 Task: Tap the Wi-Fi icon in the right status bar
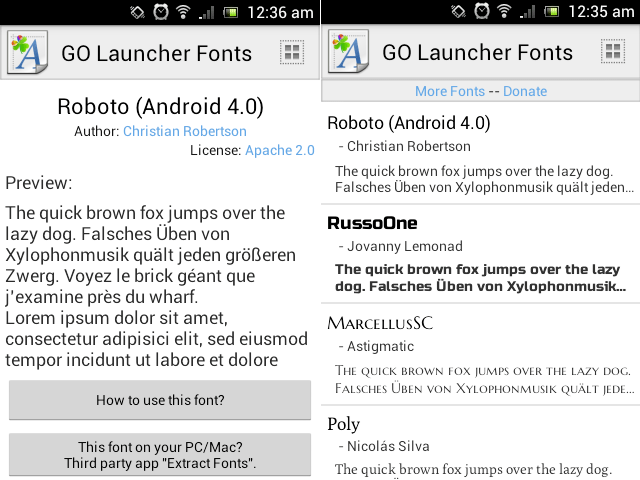[x=504, y=11]
